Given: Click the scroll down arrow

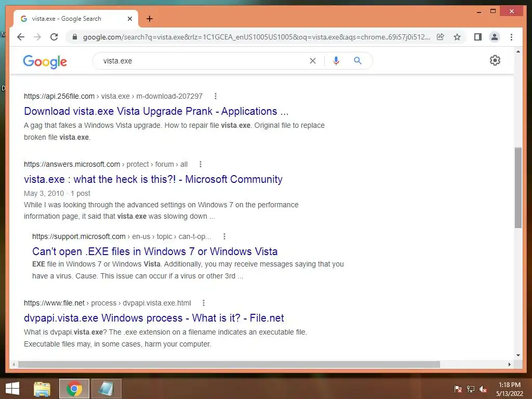Looking at the screenshot, I should click(518, 355).
